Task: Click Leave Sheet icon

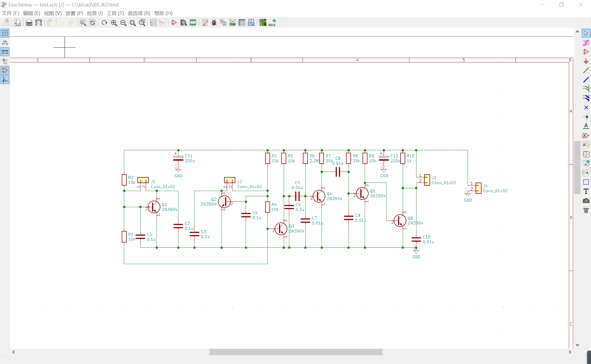Action: coord(163,22)
